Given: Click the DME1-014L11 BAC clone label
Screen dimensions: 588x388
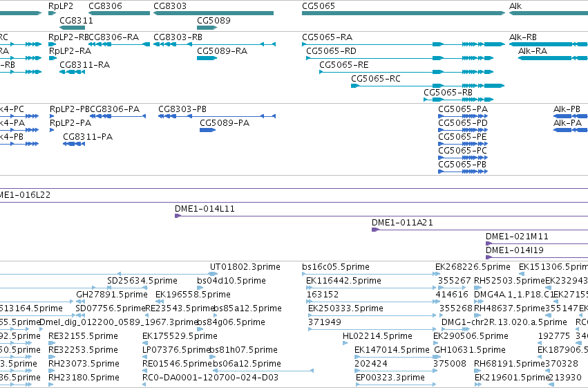Looking at the screenshot, I should (205, 209).
